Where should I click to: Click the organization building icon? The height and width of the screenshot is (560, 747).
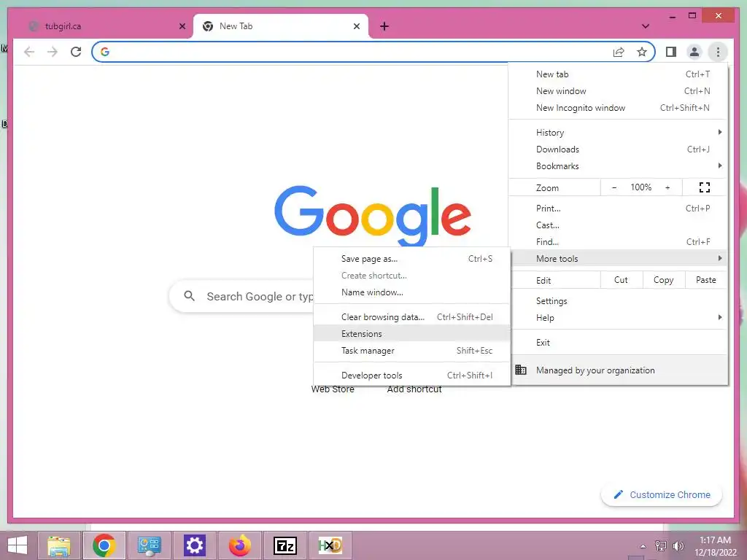click(521, 370)
